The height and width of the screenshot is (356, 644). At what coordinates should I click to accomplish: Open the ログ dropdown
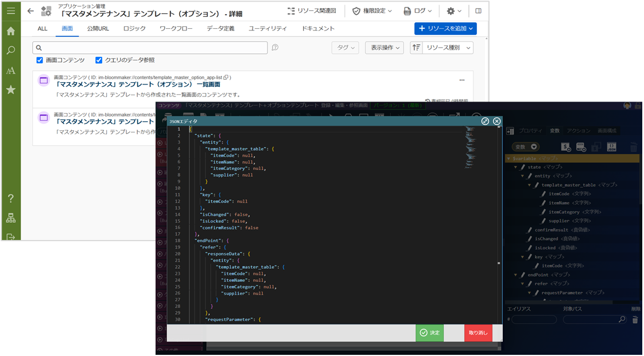418,11
